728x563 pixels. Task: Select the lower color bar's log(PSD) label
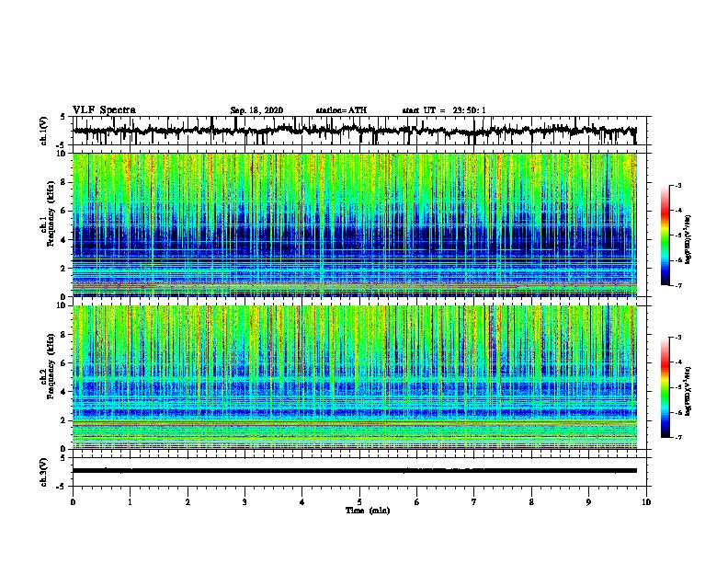click(688, 391)
